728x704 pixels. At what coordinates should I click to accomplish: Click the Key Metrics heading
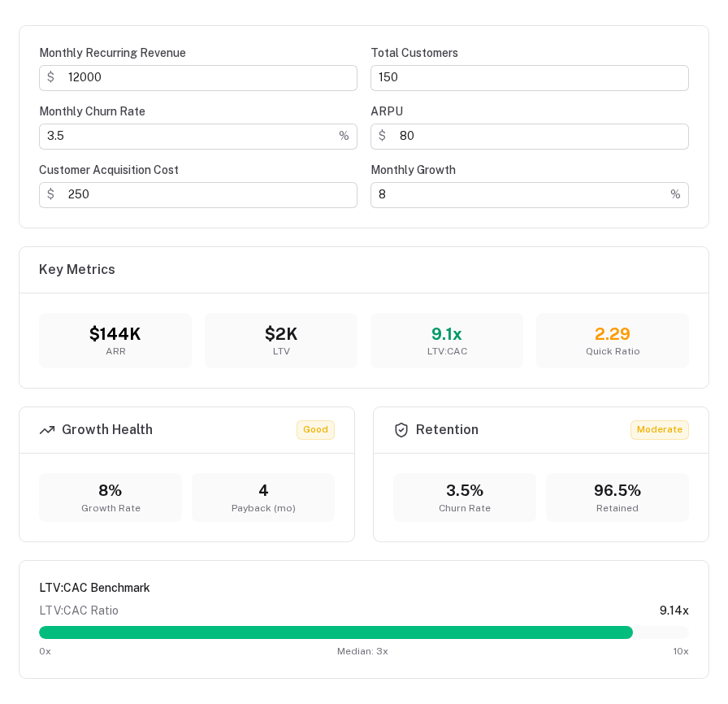tap(77, 269)
